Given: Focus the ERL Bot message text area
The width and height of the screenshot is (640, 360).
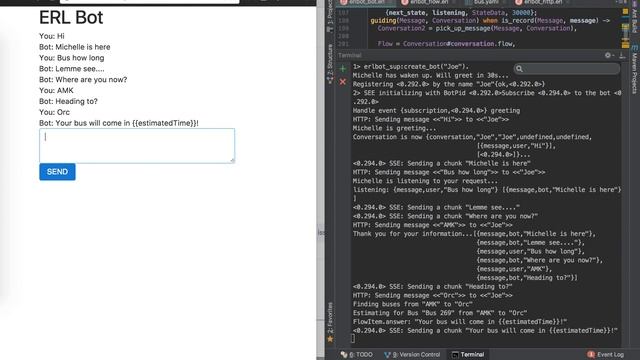Looking at the screenshot, I should (137, 146).
